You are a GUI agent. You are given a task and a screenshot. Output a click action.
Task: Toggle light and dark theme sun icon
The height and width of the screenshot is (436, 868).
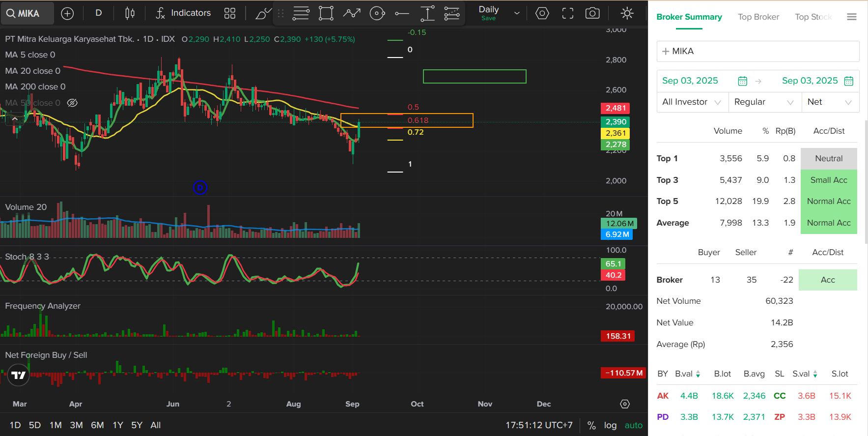[x=627, y=13]
